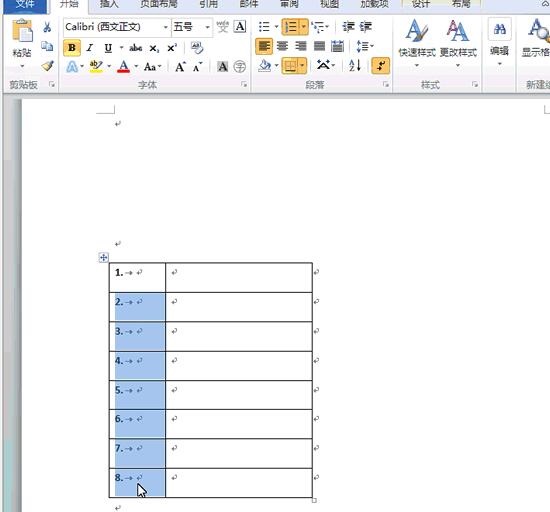Click the Cut scissors icon
This screenshot has height=512, width=550.
pyautogui.click(x=47, y=27)
